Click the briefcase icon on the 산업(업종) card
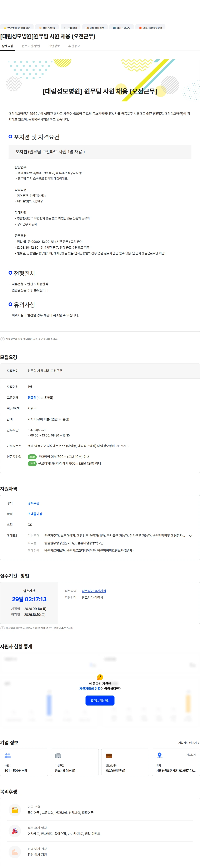Viewport: 200px width, 868px height. (x=109, y=755)
